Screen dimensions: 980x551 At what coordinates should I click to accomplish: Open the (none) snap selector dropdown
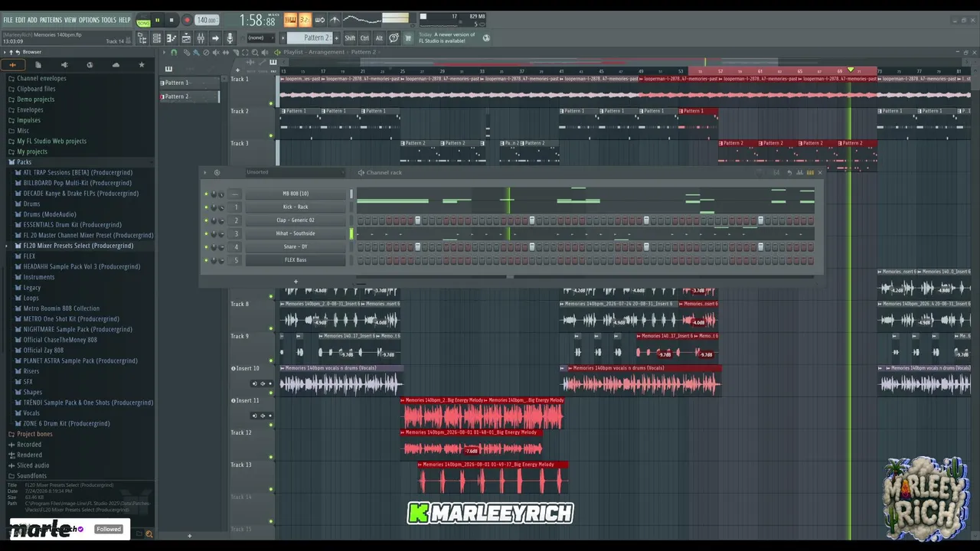260,37
